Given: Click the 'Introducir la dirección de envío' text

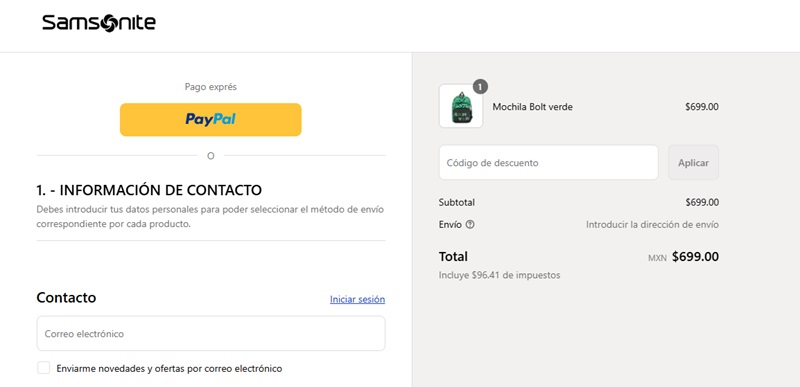Looking at the screenshot, I should (x=652, y=224).
